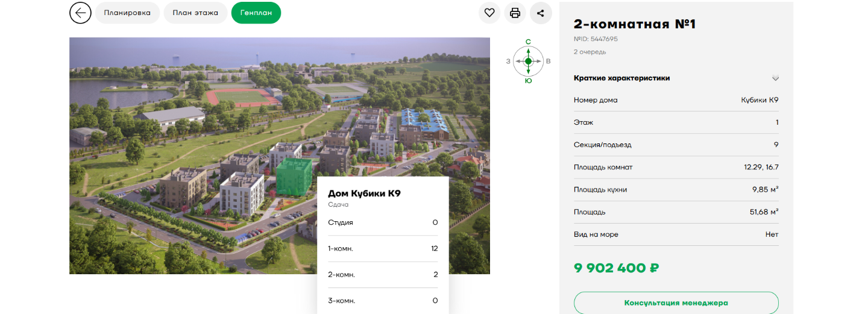Click the west 'З' marker on the compass
This screenshot has width=868, height=314.
click(508, 61)
